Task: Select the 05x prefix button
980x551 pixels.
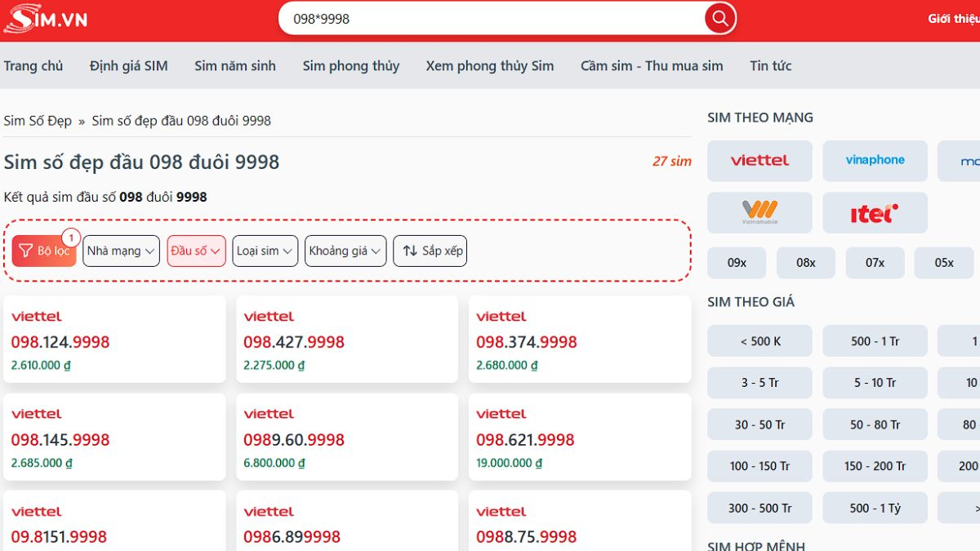Action: click(944, 263)
